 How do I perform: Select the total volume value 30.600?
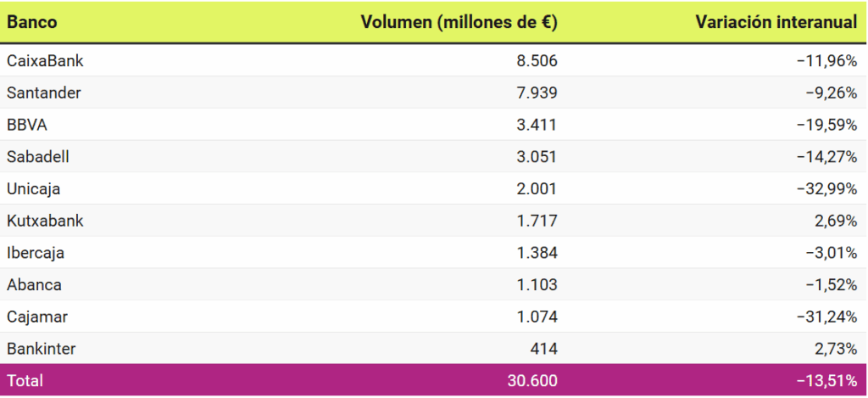pyautogui.click(x=532, y=381)
